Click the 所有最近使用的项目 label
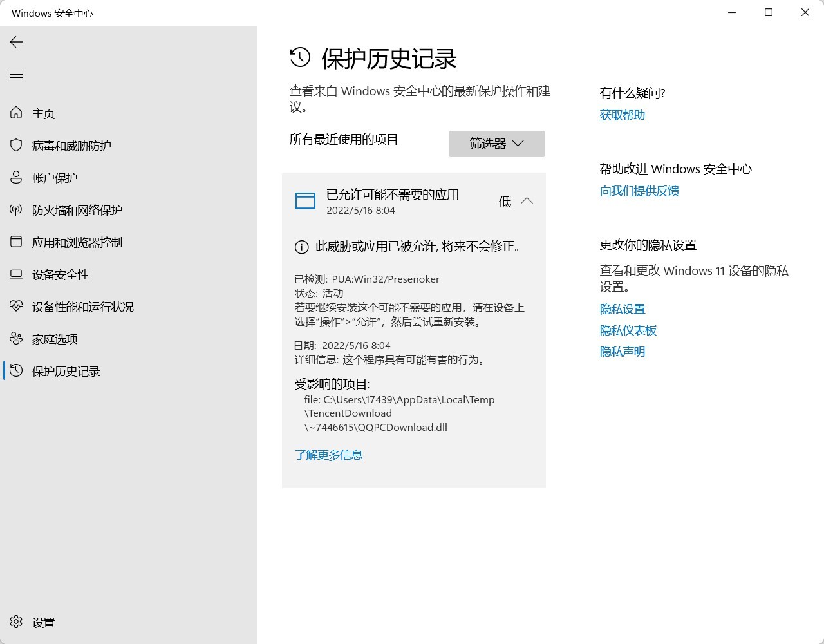This screenshot has width=824, height=644. click(344, 139)
